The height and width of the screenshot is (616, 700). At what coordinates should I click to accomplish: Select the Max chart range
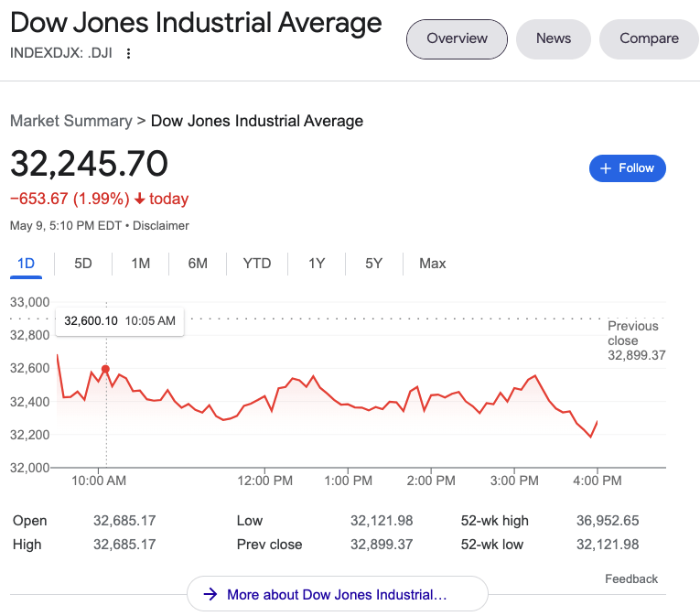[432, 264]
